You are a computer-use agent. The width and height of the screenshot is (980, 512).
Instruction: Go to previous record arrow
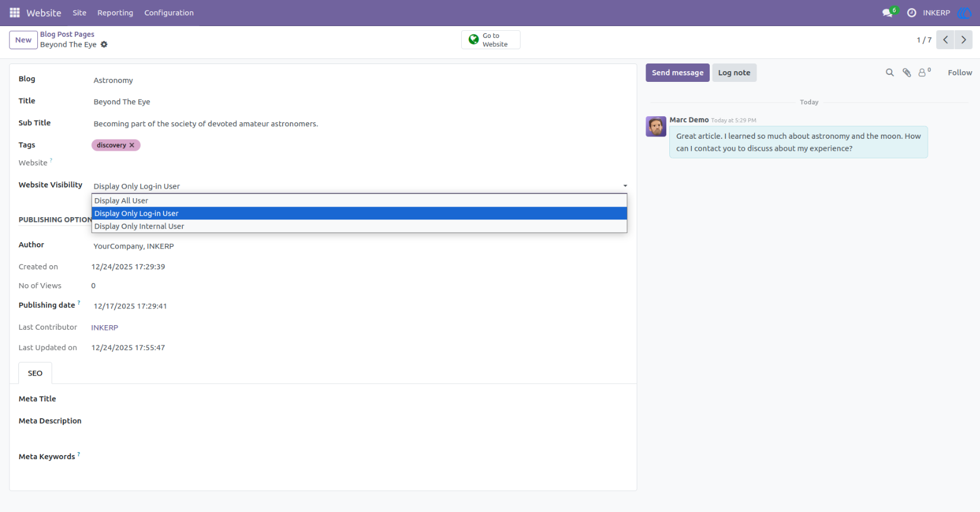click(946, 40)
